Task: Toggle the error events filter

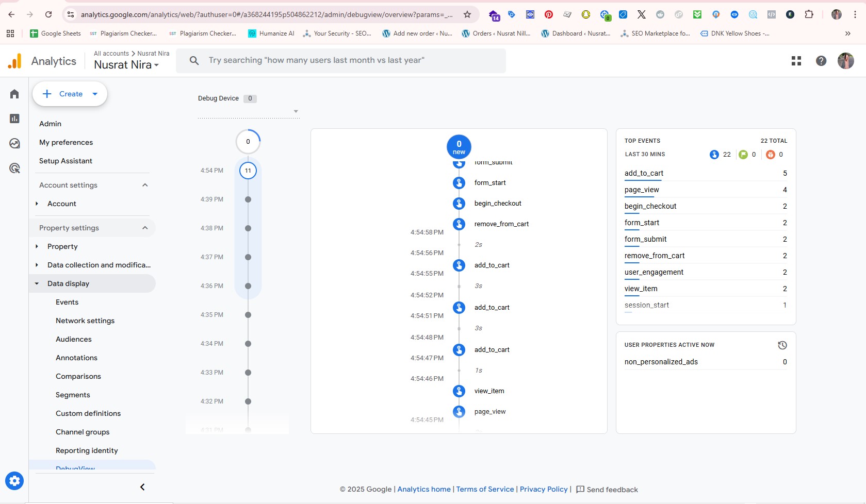Action: [771, 154]
